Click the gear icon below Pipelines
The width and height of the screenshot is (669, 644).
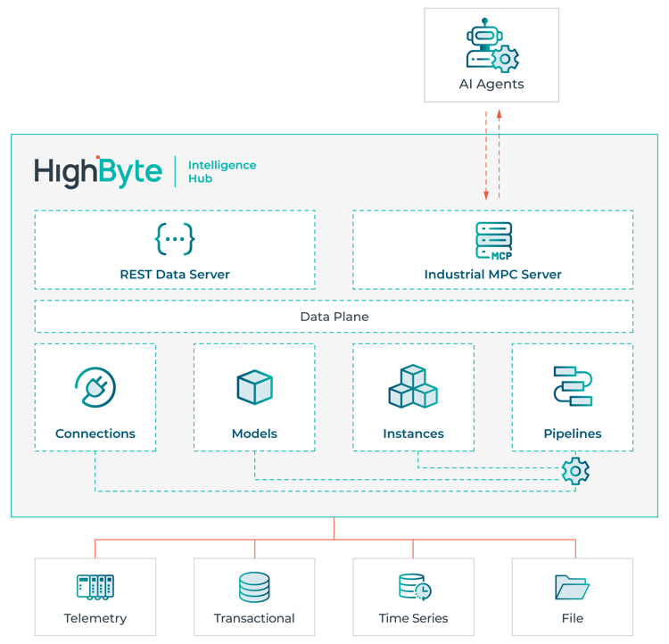[575, 471]
